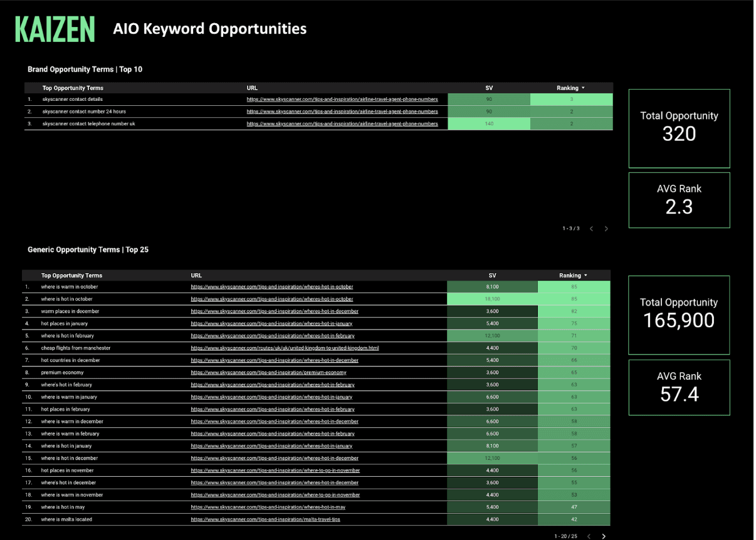This screenshot has width=756, height=540.
Task: Click the KAIZEN logo
Action: pyautogui.click(x=55, y=29)
